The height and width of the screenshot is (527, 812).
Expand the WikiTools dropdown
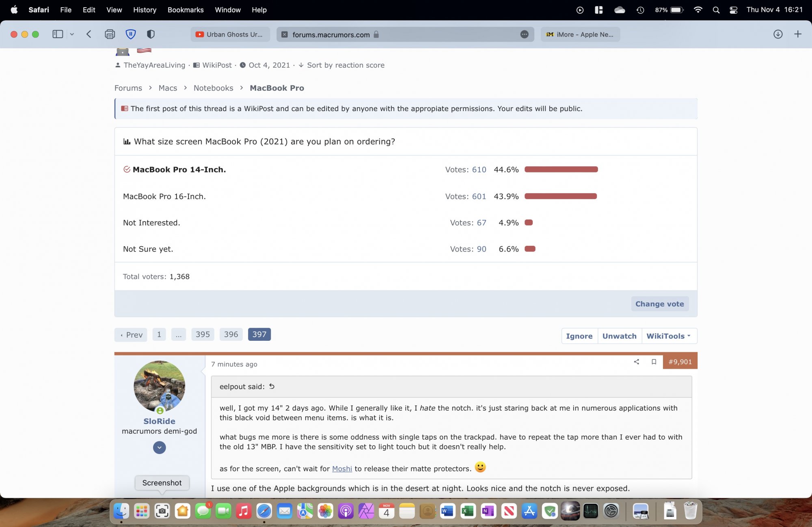[668, 336]
